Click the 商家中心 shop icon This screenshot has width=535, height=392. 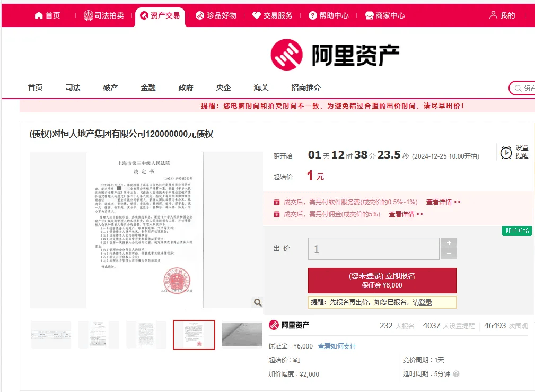pos(369,15)
